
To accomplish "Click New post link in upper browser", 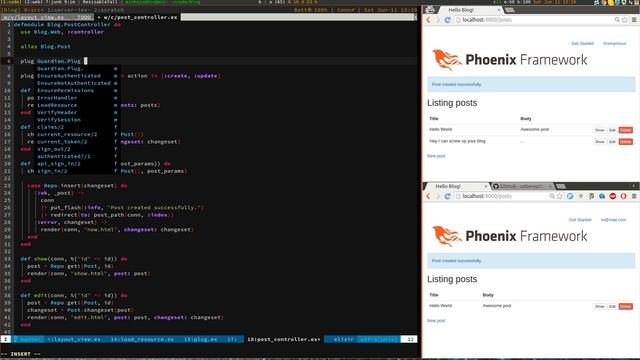I will click(436, 156).
